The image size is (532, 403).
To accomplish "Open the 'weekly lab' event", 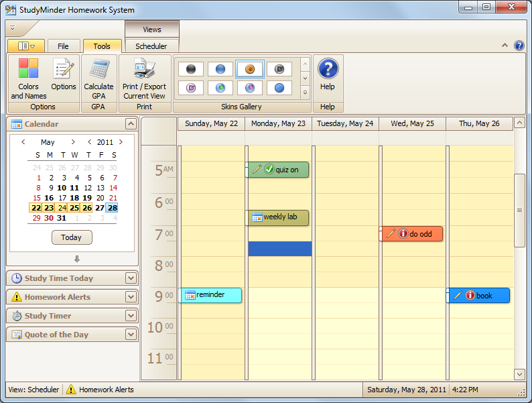I will [x=278, y=218].
